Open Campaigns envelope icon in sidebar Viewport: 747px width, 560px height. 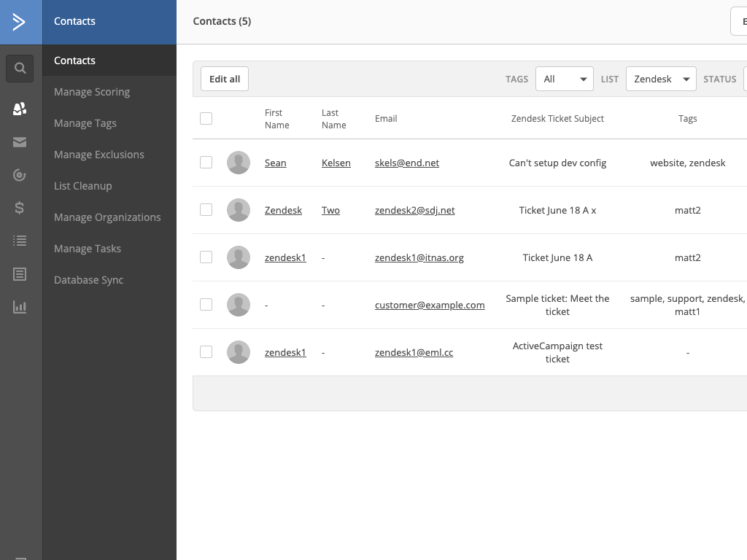coord(20,142)
